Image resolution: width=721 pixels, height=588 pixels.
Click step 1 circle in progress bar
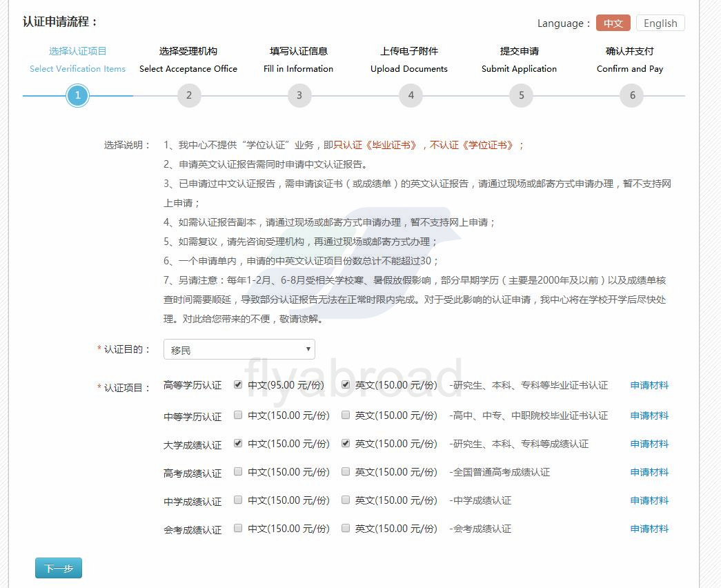(77, 95)
